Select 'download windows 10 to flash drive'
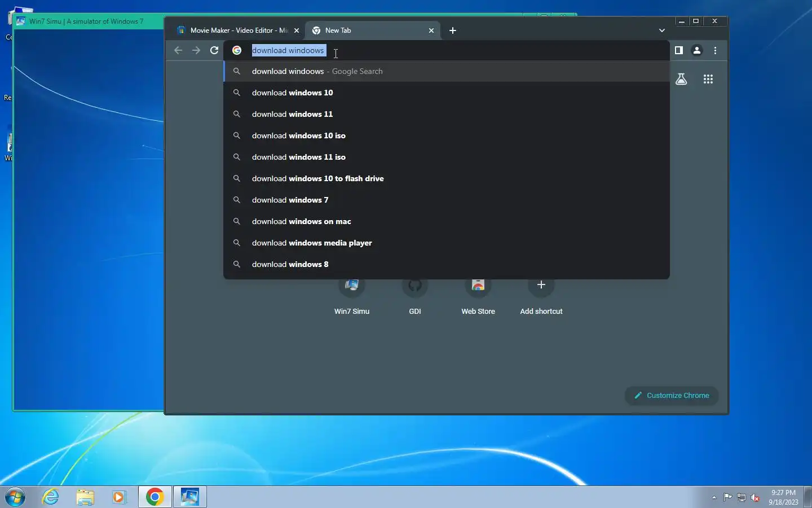Image resolution: width=812 pixels, height=508 pixels. coord(447,178)
